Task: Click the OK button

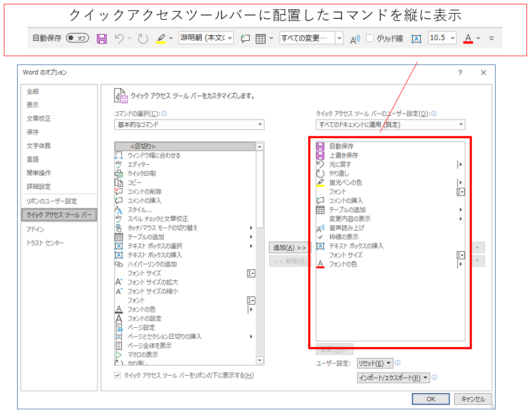Action: click(431, 399)
